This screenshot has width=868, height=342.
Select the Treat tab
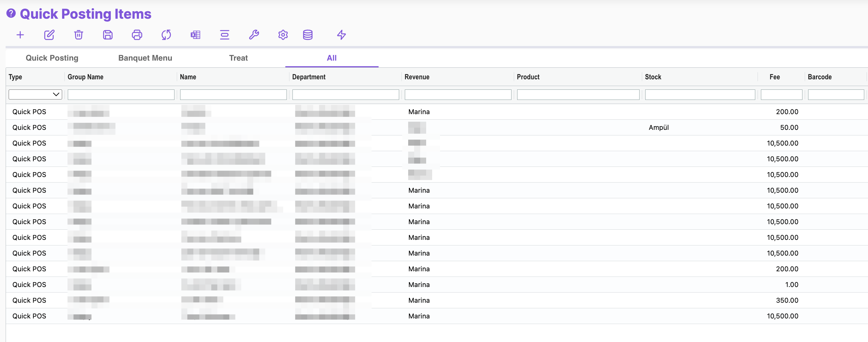click(x=239, y=58)
